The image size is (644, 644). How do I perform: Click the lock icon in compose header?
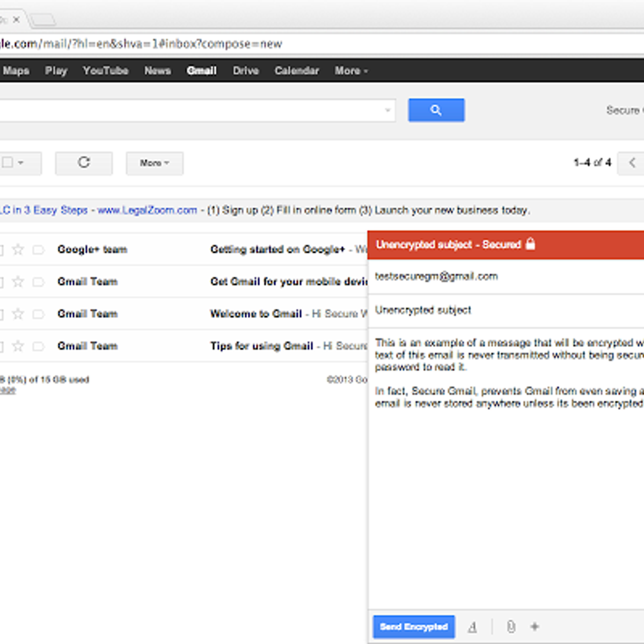tap(530, 244)
